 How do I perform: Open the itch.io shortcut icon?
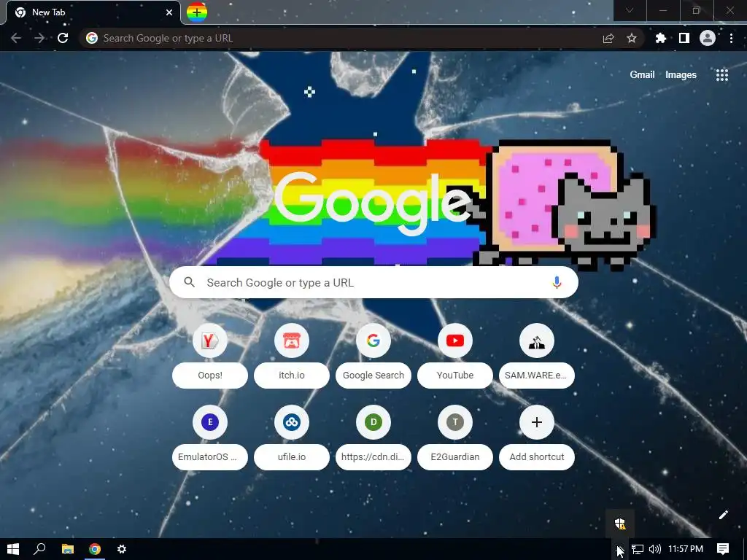coord(292,341)
